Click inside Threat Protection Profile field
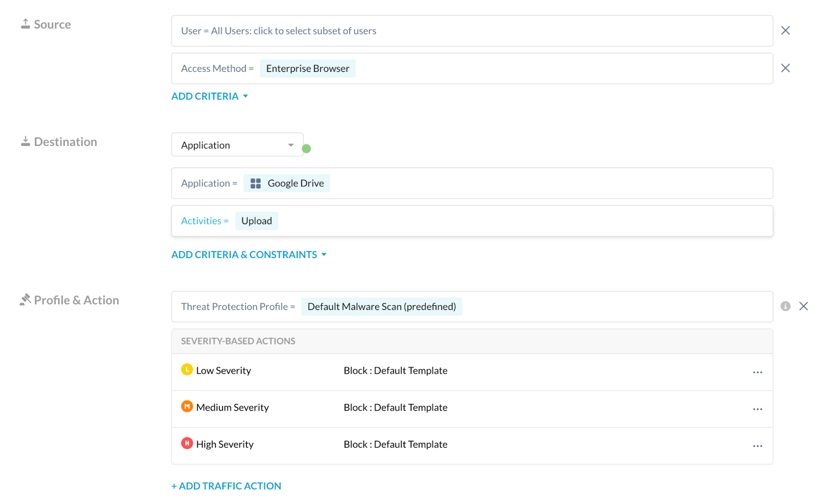This screenshot has width=828, height=504. (472, 306)
